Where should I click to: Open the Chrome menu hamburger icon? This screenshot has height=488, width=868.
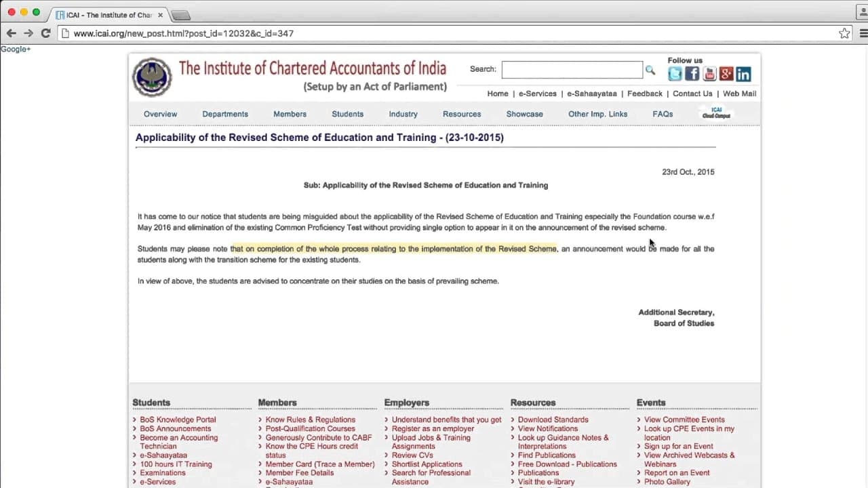(x=863, y=33)
